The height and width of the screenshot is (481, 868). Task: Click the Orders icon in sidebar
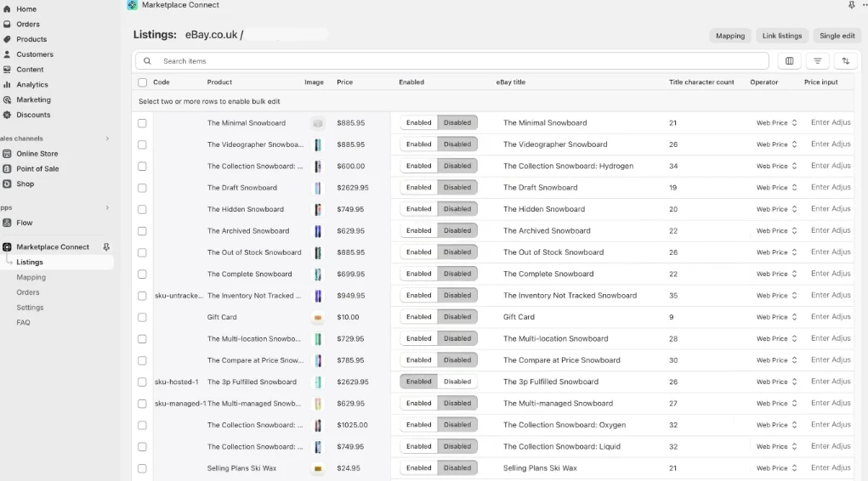click(x=7, y=24)
